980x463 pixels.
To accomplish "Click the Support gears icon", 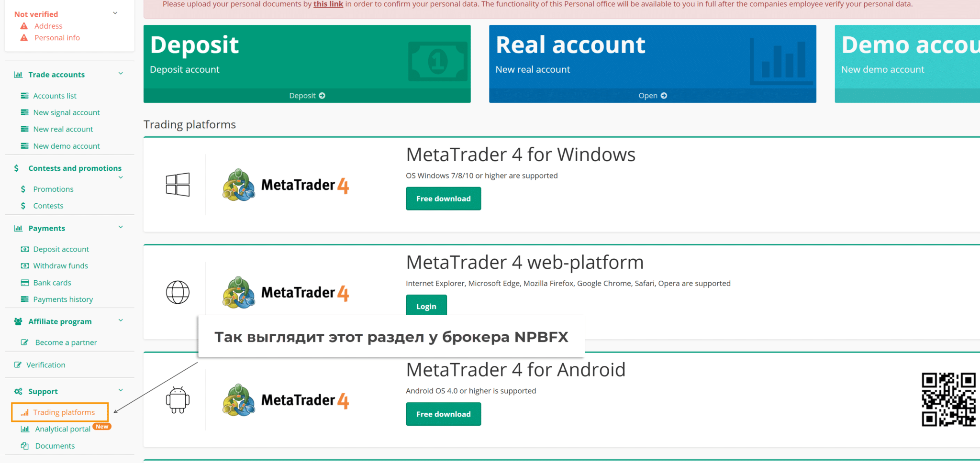I will pyautogui.click(x=18, y=391).
